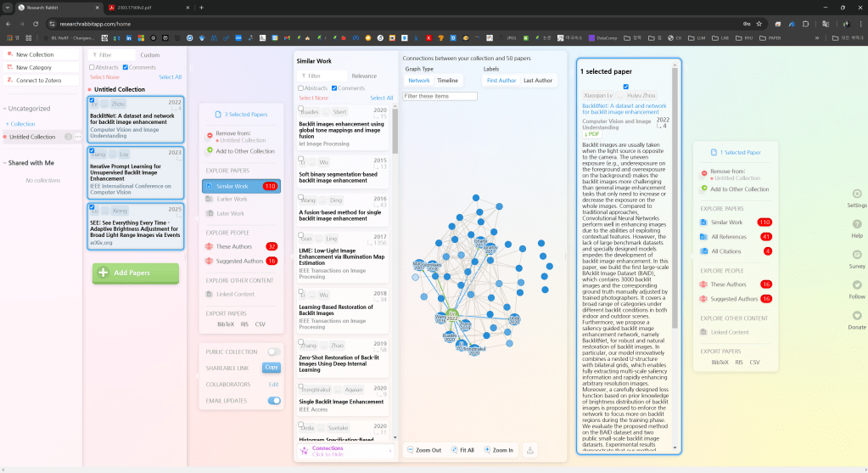Switch graph type to Timeline
868x473 pixels.
tap(447, 81)
